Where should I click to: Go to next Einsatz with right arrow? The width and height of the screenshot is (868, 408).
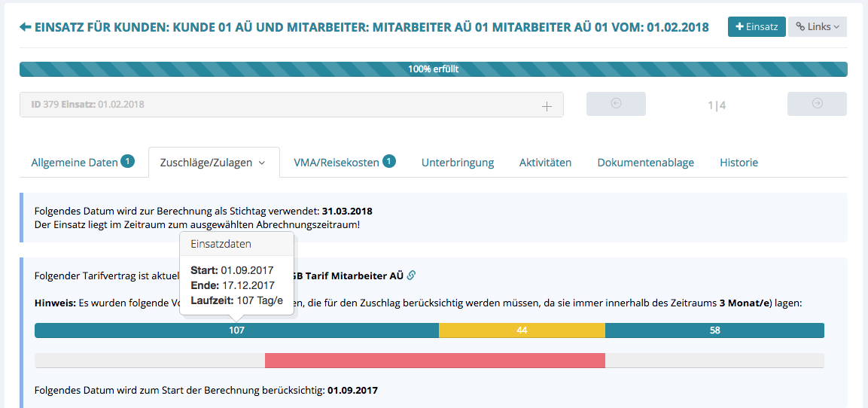817,104
